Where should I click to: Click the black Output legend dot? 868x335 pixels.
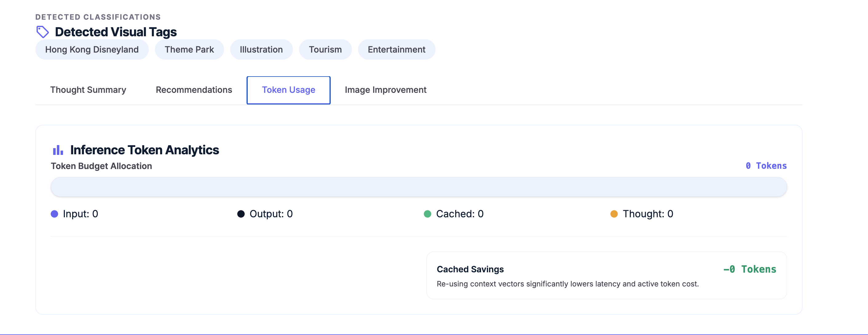click(241, 214)
